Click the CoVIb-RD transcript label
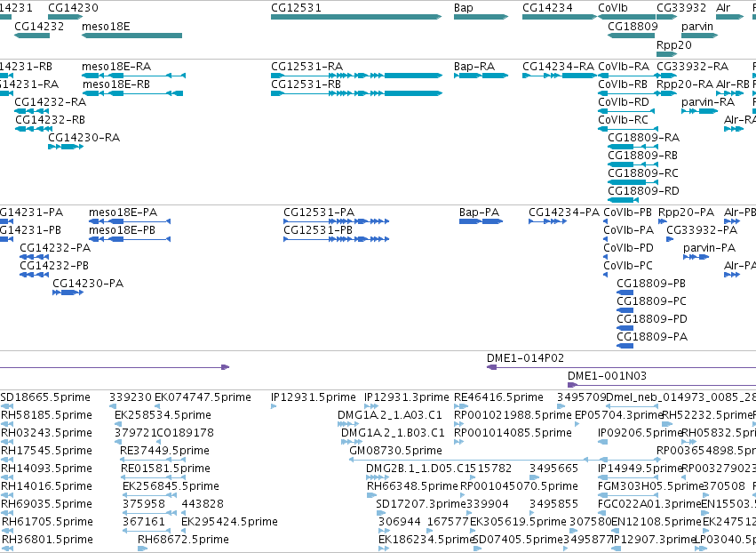Image resolution: width=756 pixels, height=553 pixels. point(624,102)
